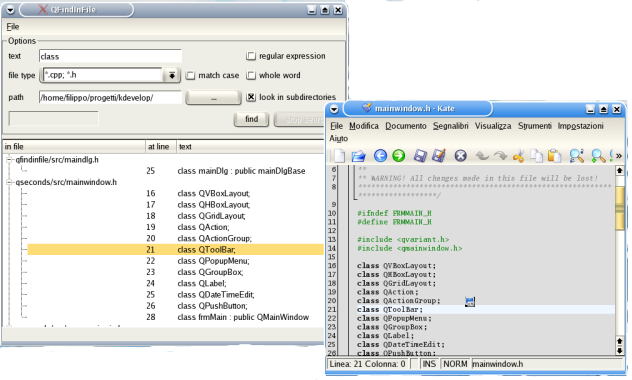
Task: Sort results by 'in file' column header
Action: point(74,147)
